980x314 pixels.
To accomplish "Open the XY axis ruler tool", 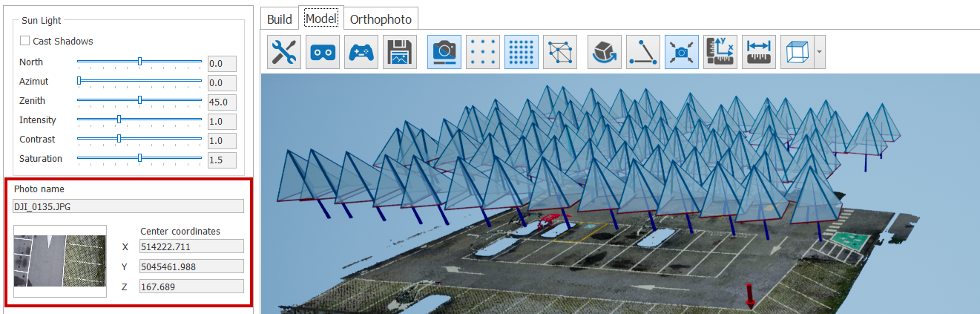I will (x=720, y=52).
